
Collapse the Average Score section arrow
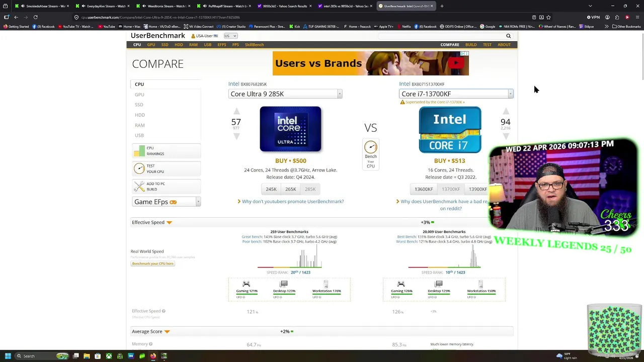[x=167, y=332]
